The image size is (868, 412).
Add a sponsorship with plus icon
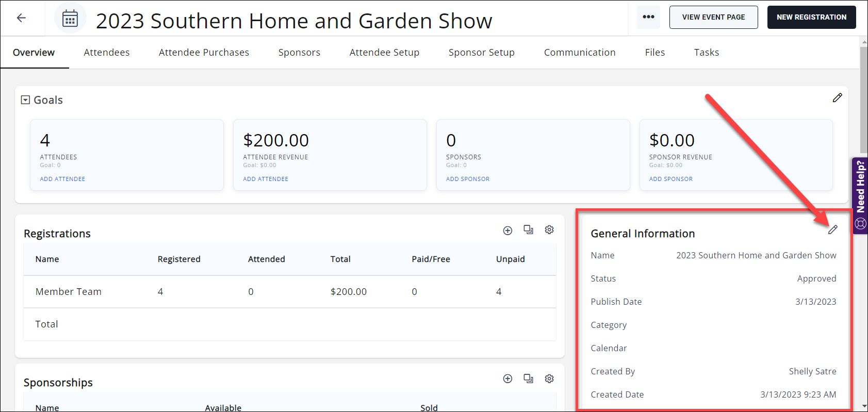click(507, 379)
